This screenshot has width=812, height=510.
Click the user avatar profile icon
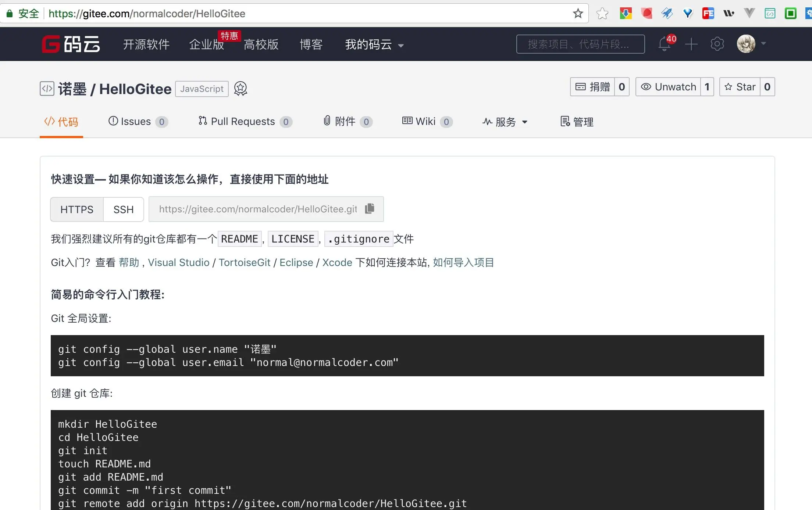pyautogui.click(x=745, y=44)
